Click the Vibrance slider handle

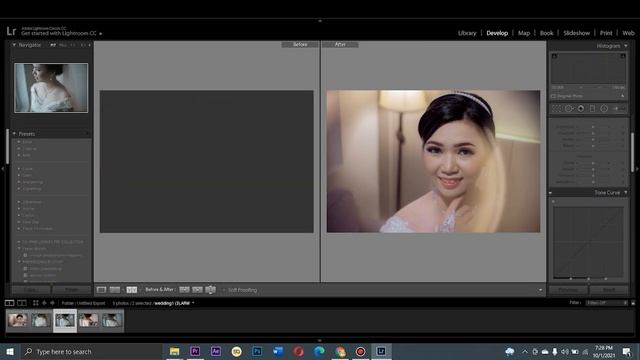pos(593,175)
